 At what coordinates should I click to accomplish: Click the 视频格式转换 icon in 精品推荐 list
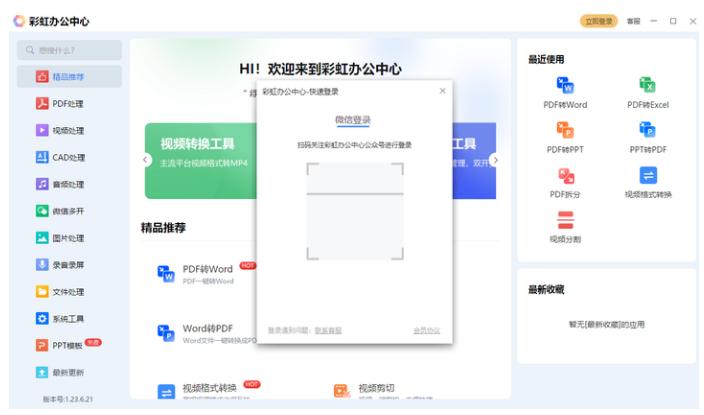[x=166, y=392]
